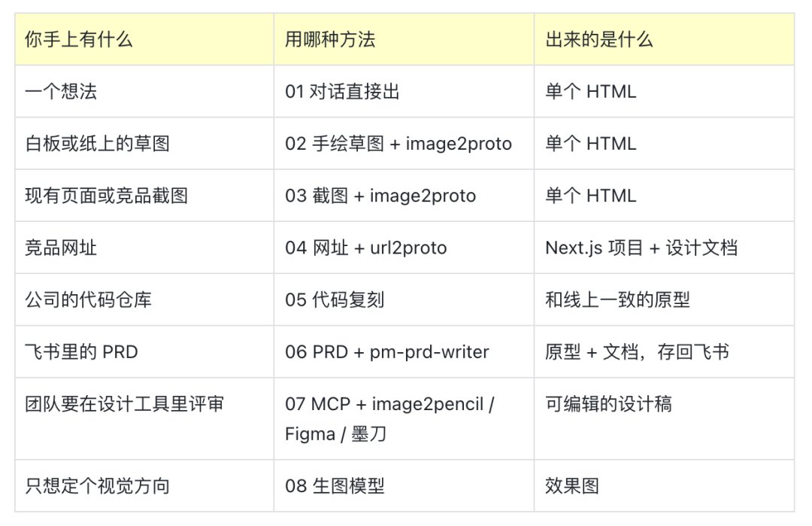The image size is (812, 526).
Task: Click the cell "05 代码复刻"
Action: pyautogui.click(x=404, y=299)
